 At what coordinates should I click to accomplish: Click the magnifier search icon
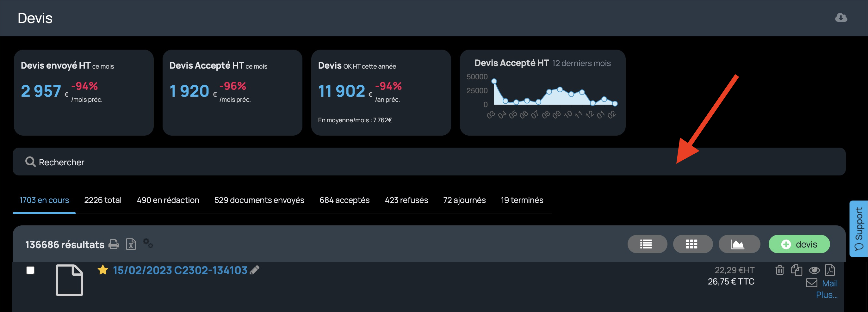[30, 162]
